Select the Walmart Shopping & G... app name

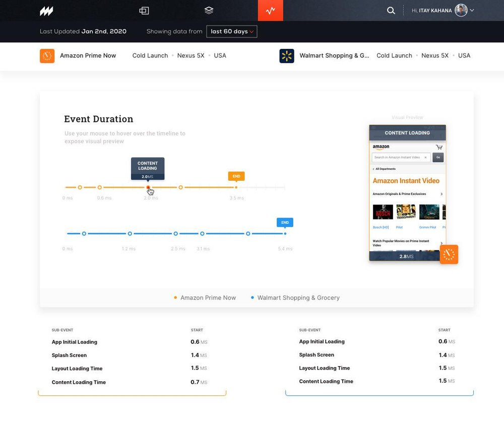(334, 55)
